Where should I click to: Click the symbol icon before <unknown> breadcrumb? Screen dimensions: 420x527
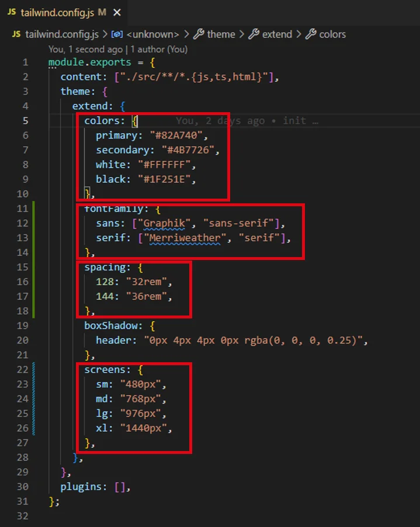coord(117,34)
